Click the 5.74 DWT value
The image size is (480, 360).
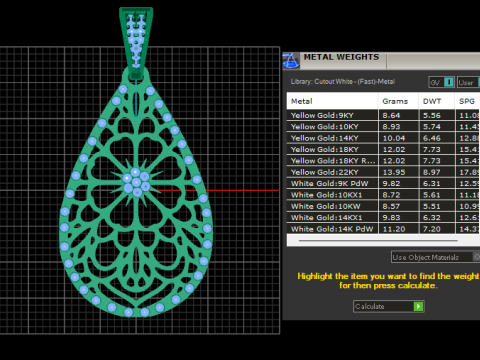tap(432, 127)
